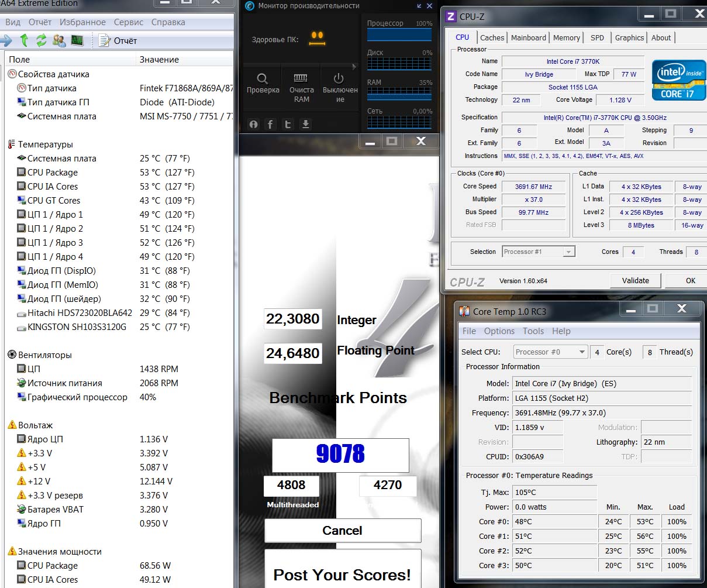The width and height of the screenshot is (707, 588).
Task: Click the CPUID value 0x306A9 in Core Temp
Action: click(537, 457)
